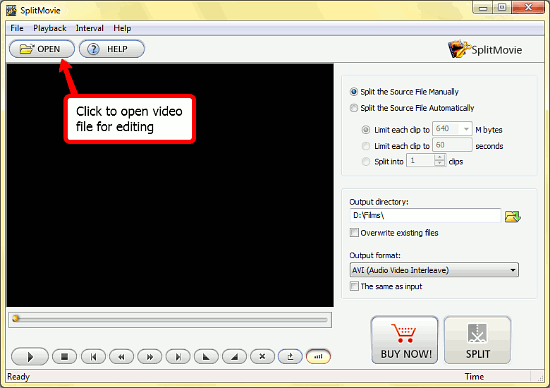Jump to beginning with skip-to-start button
Screen dimensions: 550x388
point(93,357)
